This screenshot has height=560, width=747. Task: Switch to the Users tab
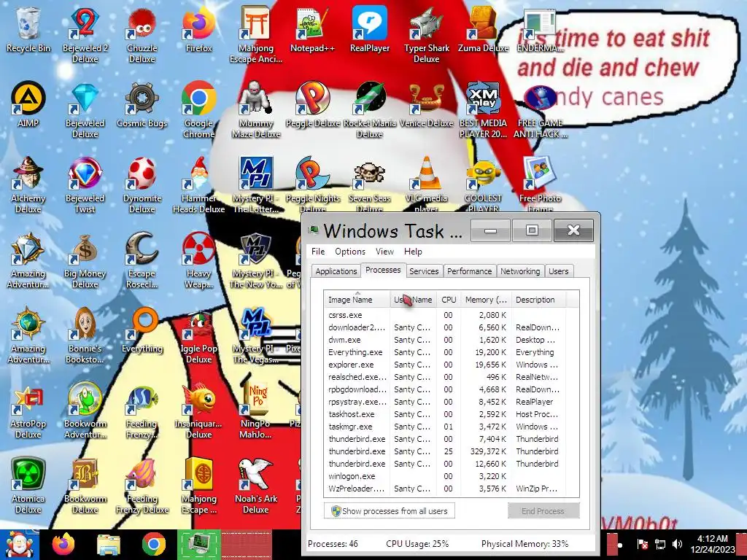click(558, 271)
